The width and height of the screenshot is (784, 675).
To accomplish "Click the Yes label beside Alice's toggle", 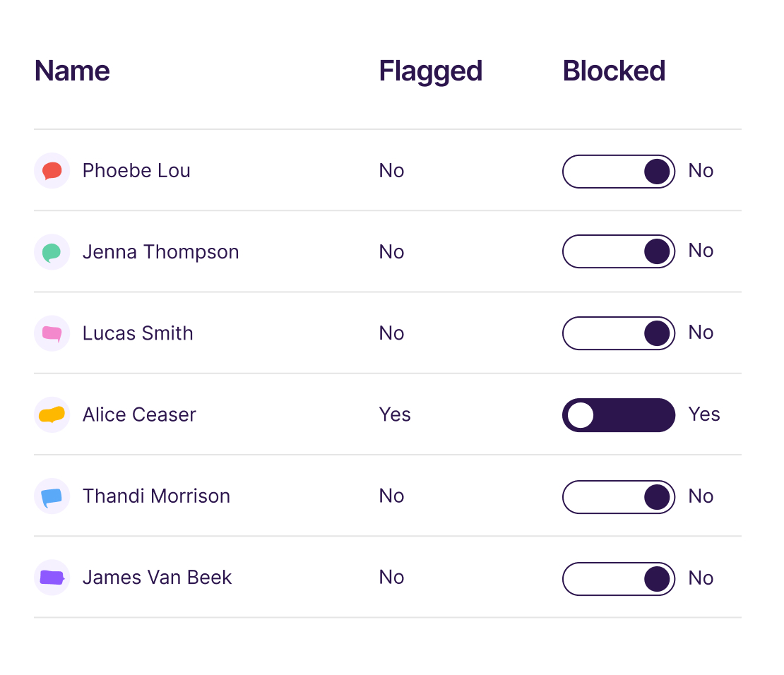I will [704, 414].
